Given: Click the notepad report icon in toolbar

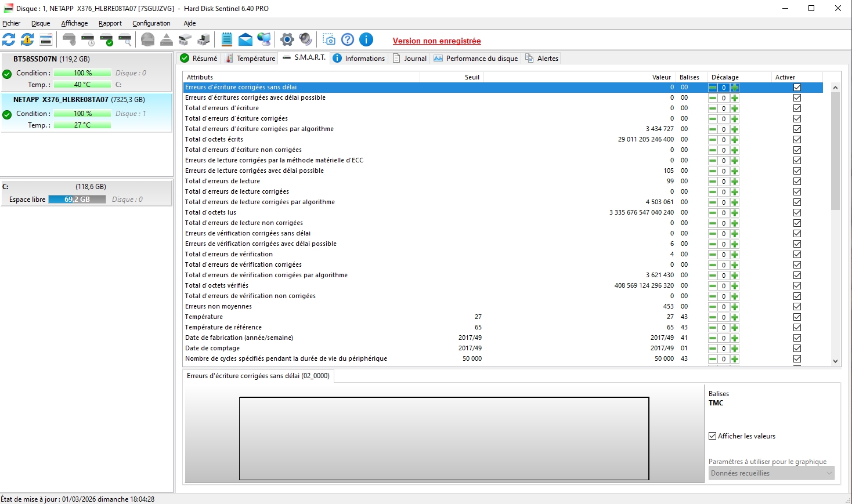Looking at the screenshot, I should point(227,39).
